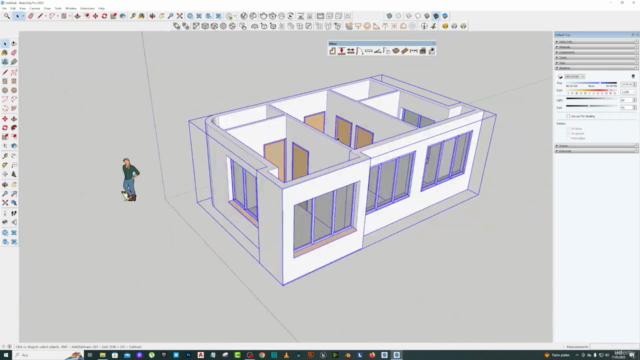Open the UTC time zone dropdown
This screenshot has width=640, height=360.
(575, 77)
